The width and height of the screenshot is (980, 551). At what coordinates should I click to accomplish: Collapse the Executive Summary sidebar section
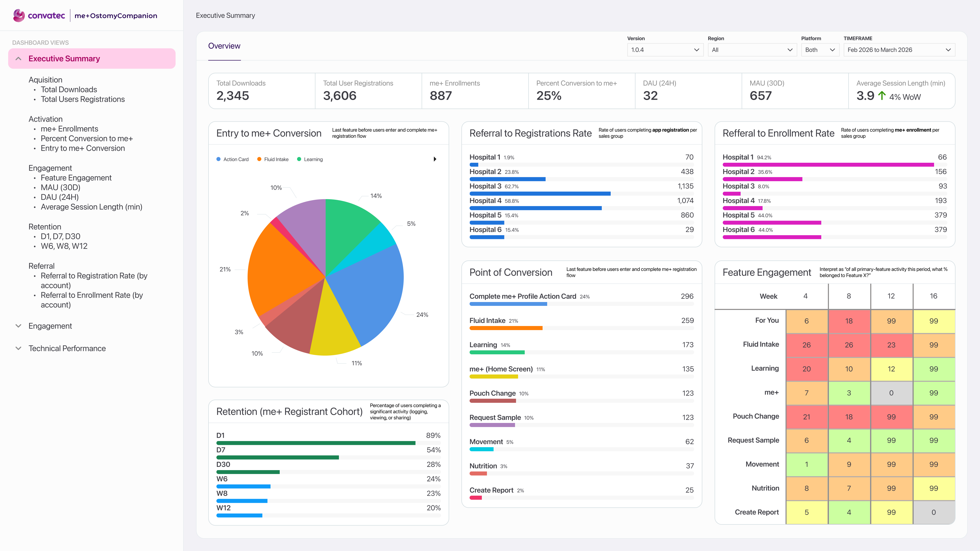click(18, 59)
